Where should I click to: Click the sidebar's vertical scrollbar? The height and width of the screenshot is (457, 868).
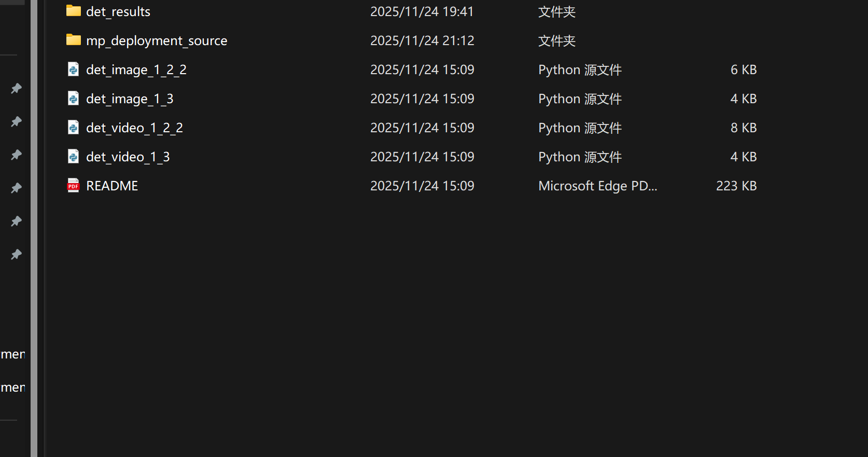coord(34,228)
